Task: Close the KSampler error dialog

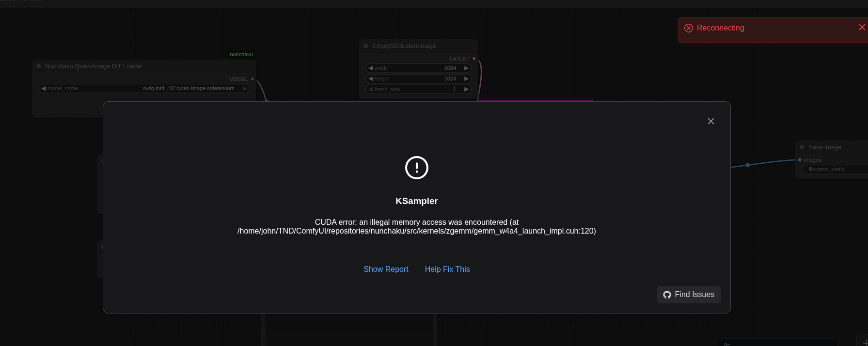Action: tap(711, 121)
